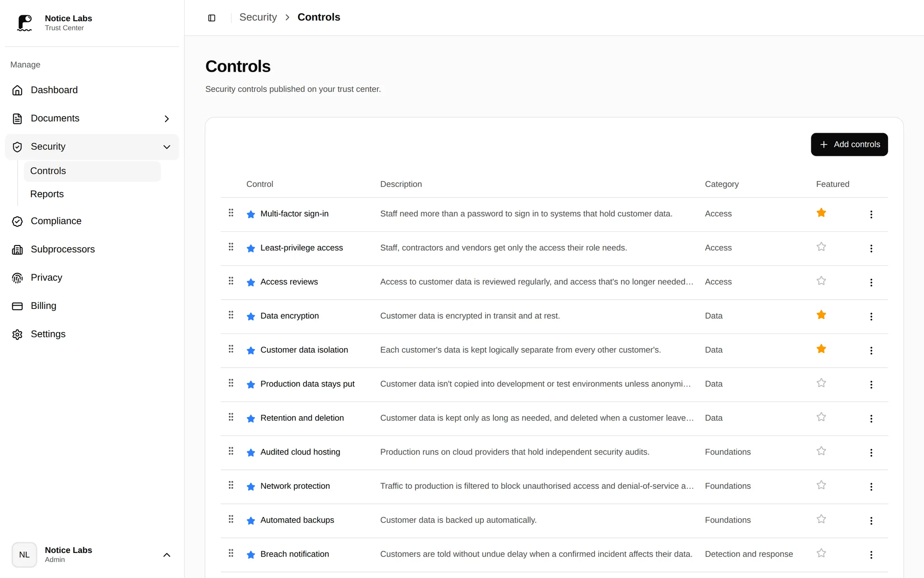Feature Audited cloud hosting with its star

tap(821, 451)
